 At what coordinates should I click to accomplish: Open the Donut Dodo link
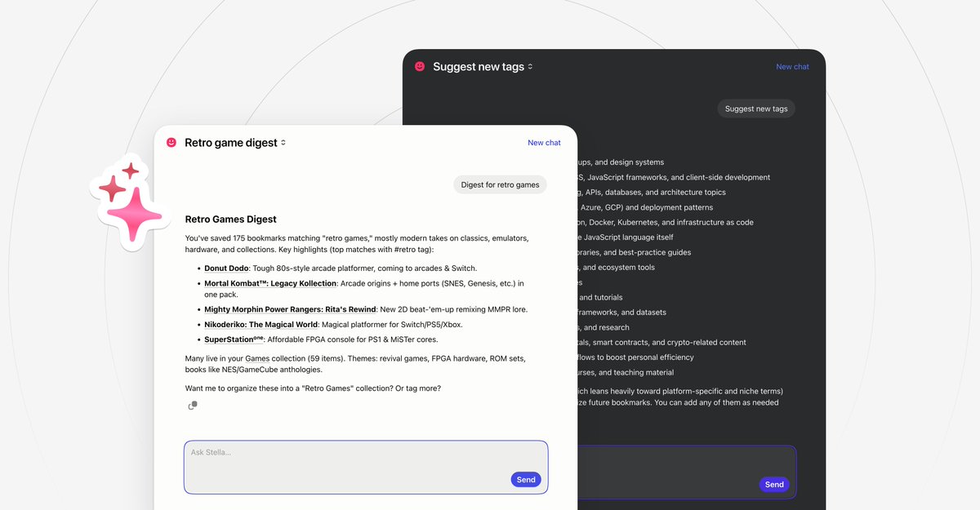225,268
